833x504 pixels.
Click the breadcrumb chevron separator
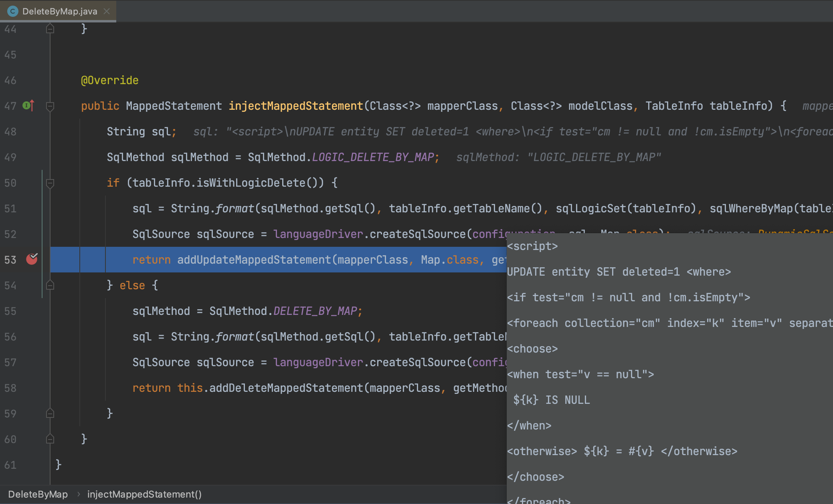[79, 494]
